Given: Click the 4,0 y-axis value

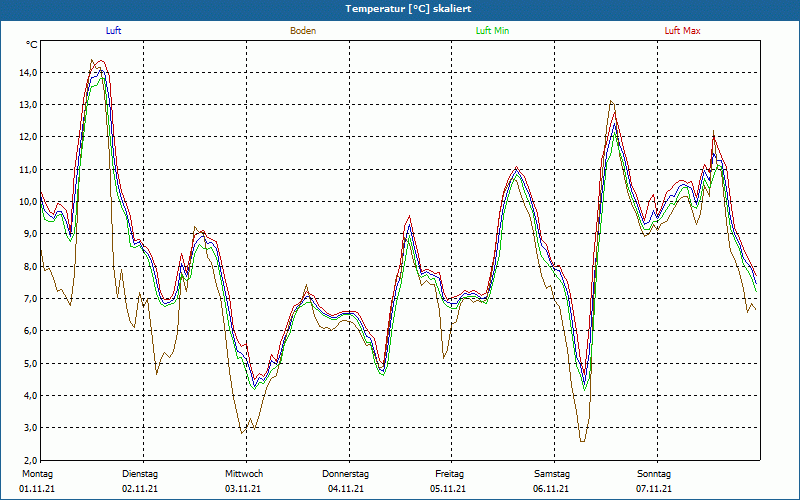Looking at the screenshot, I should click(31, 395).
